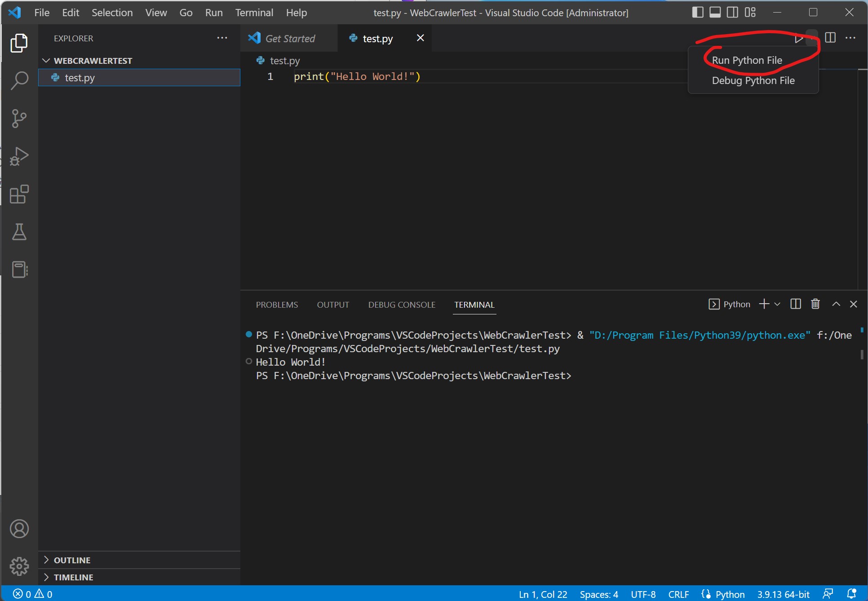Open the feedback icon in status bar
Image resolution: width=868 pixels, height=601 pixels.
[x=828, y=594]
